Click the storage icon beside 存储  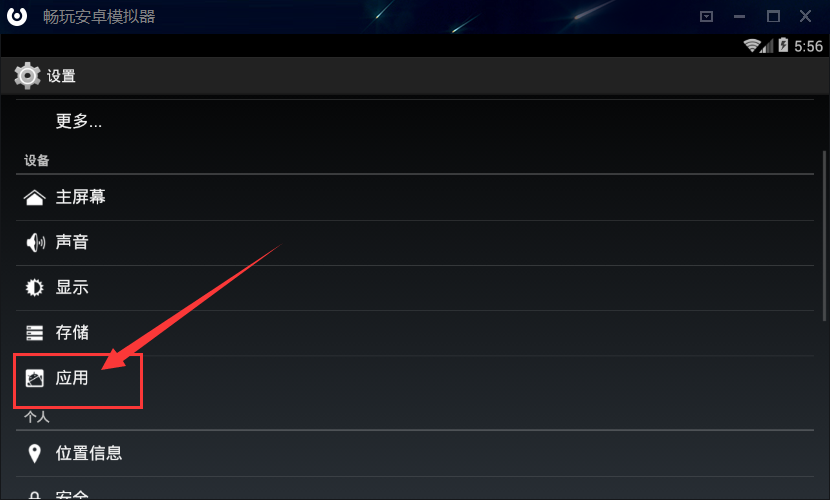pyautogui.click(x=34, y=333)
